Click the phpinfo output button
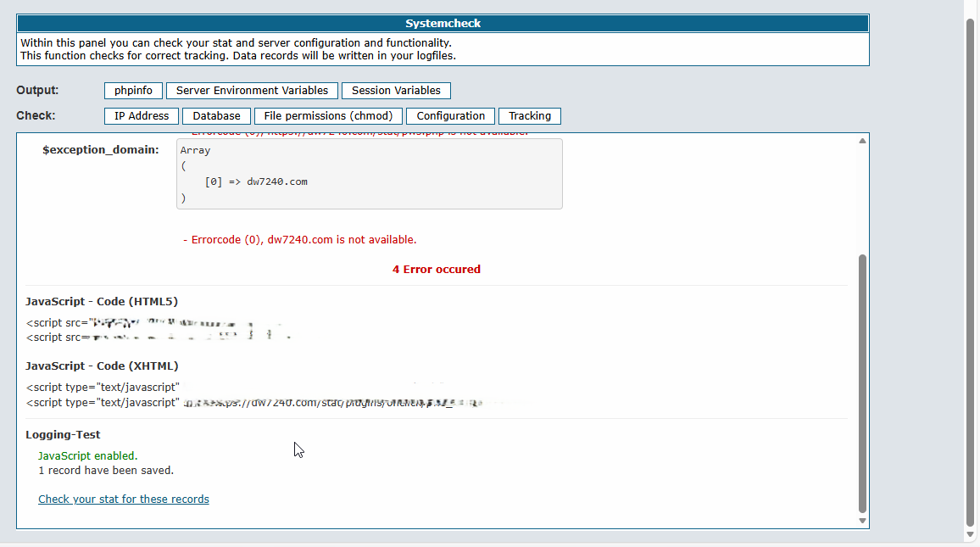 coord(133,91)
